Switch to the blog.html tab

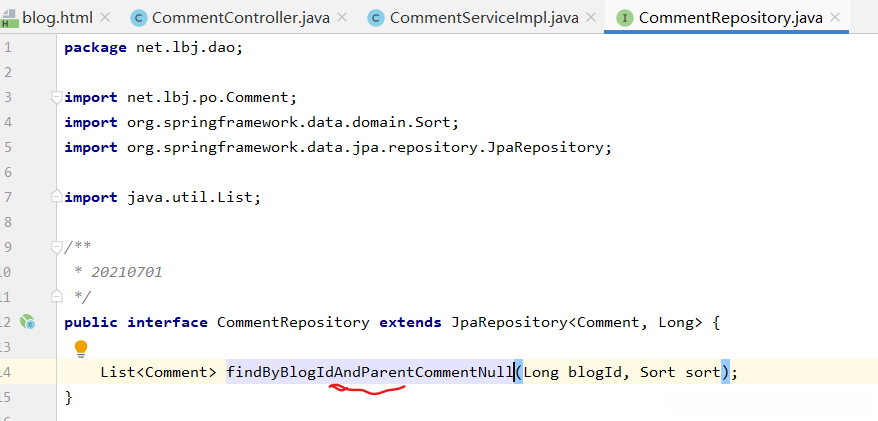click(x=57, y=18)
